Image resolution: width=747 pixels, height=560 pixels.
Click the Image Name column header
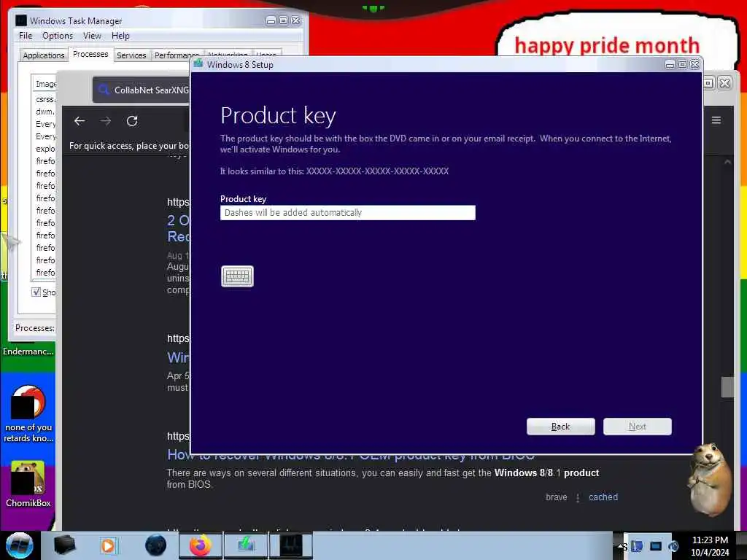tap(45, 84)
